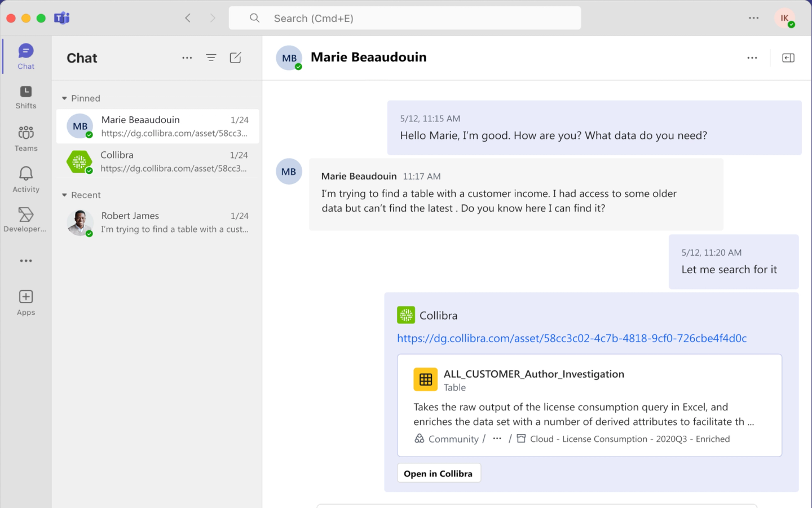The width and height of the screenshot is (812, 508).
Task: Open the IK profile avatar menu
Action: coord(784,18)
